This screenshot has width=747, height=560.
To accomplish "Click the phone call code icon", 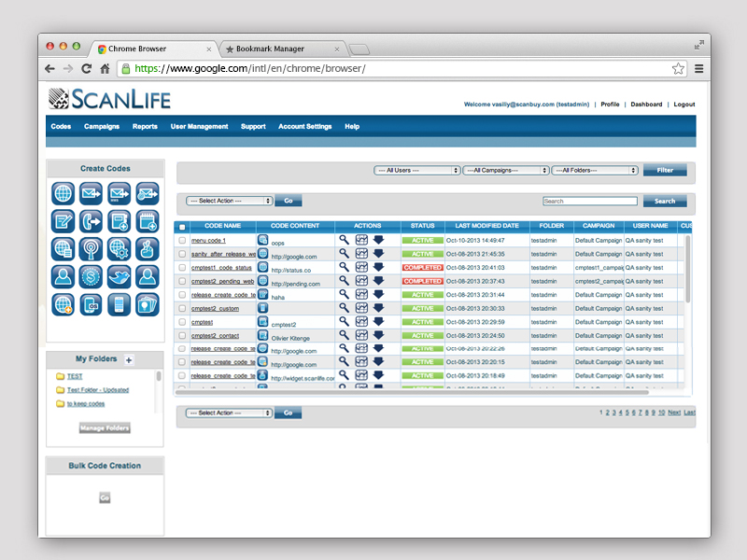I will pos(91,221).
